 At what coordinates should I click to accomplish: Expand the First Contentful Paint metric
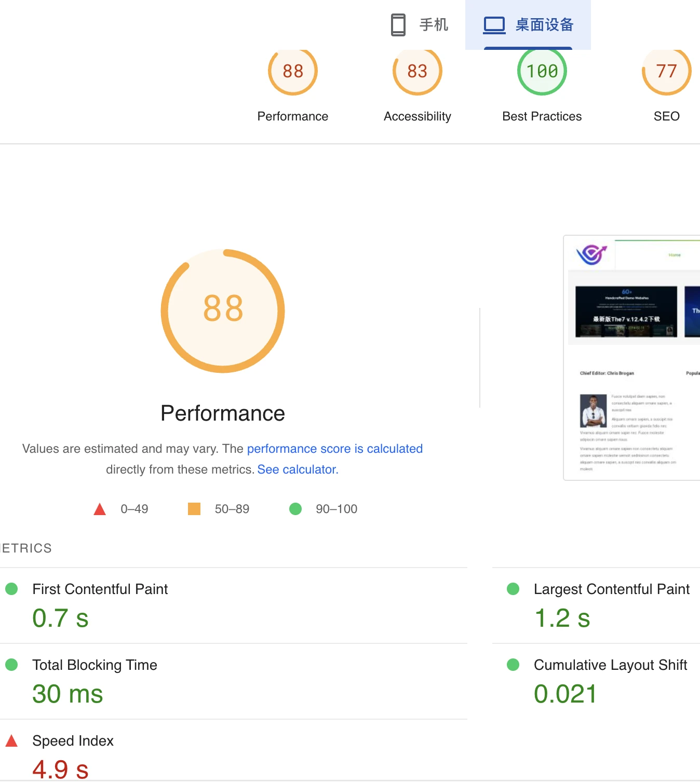pos(100,589)
